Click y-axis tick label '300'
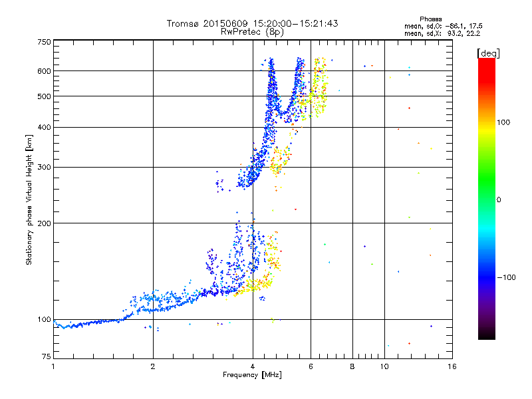Image resolution: width=532 pixels, height=399 pixels. click(44, 167)
